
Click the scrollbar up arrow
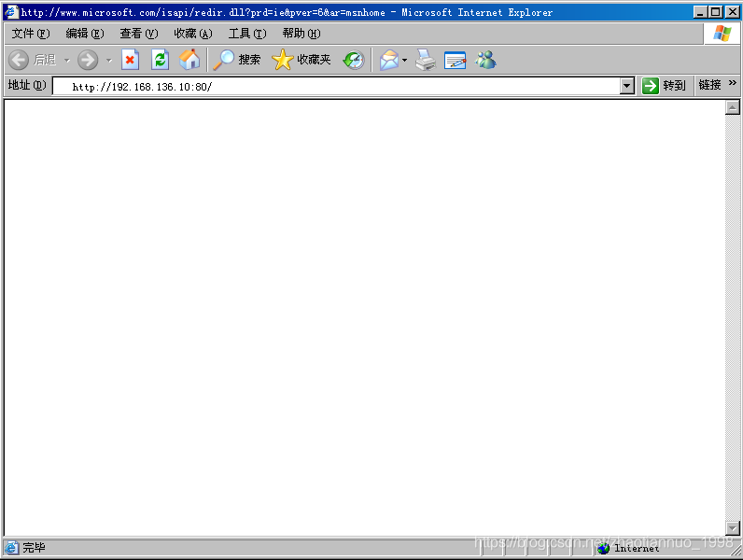click(x=732, y=107)
